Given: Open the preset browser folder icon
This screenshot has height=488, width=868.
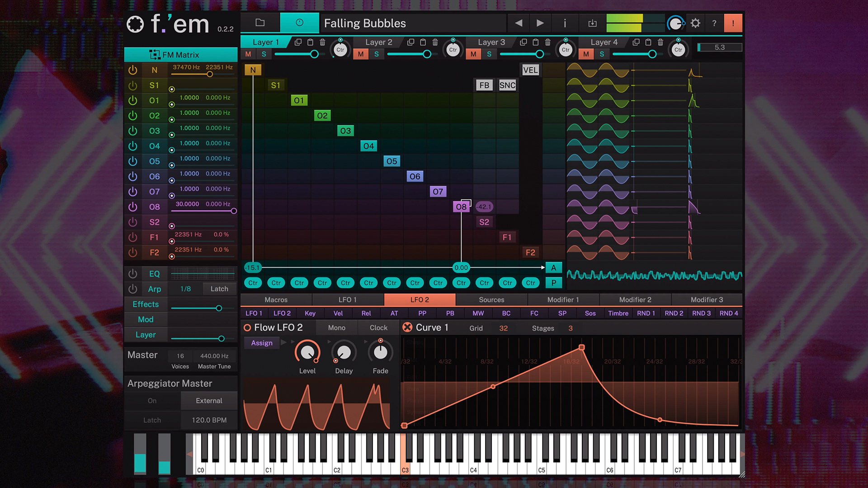Looking at the screenshot, I should coord(260,23).
